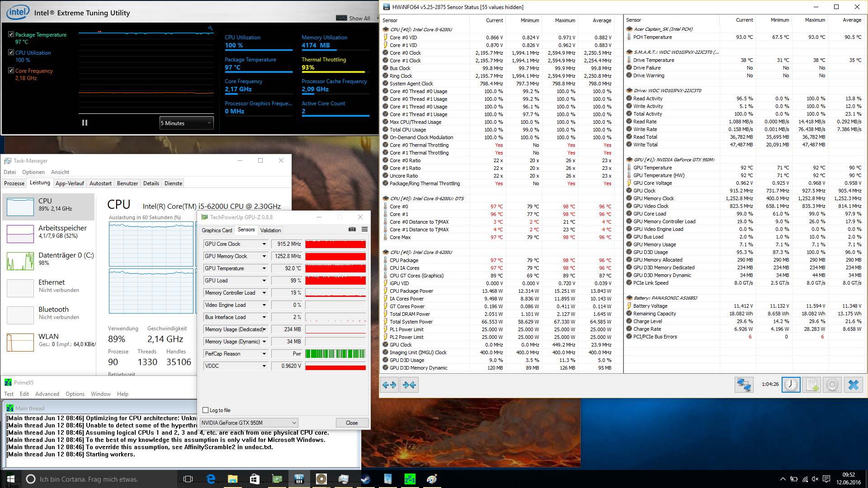Toggle Core Frequency checkbox in XTU
Screen dimensions: 868x488
[x=11, y=70]
